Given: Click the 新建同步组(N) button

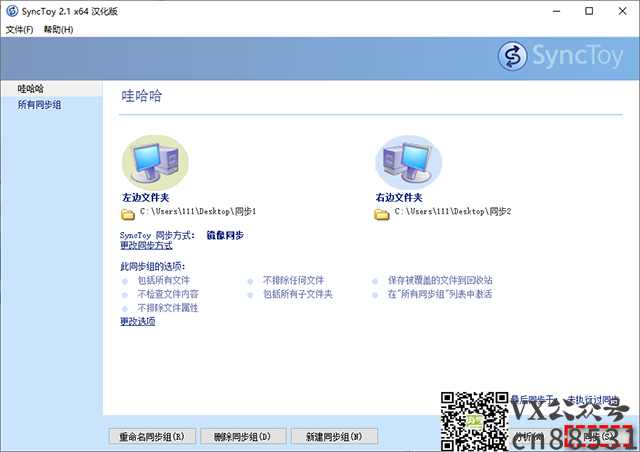Looking at the screenshot, I should pos(334,436).
